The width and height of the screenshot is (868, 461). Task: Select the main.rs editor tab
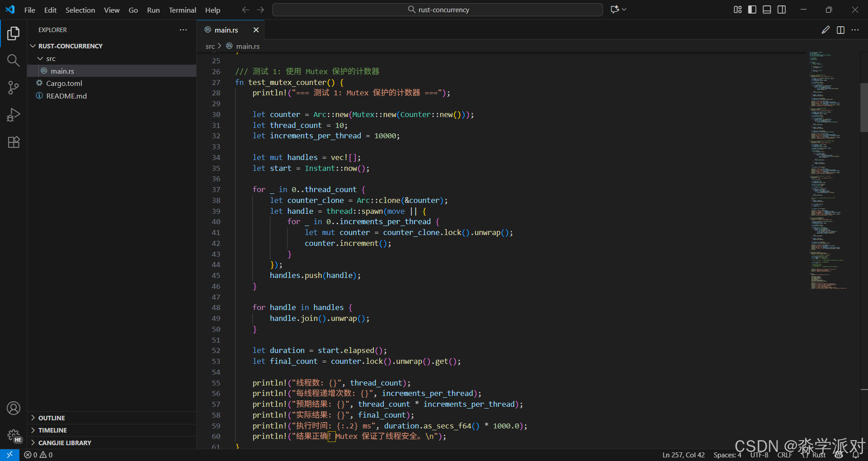tap(231, 30)
